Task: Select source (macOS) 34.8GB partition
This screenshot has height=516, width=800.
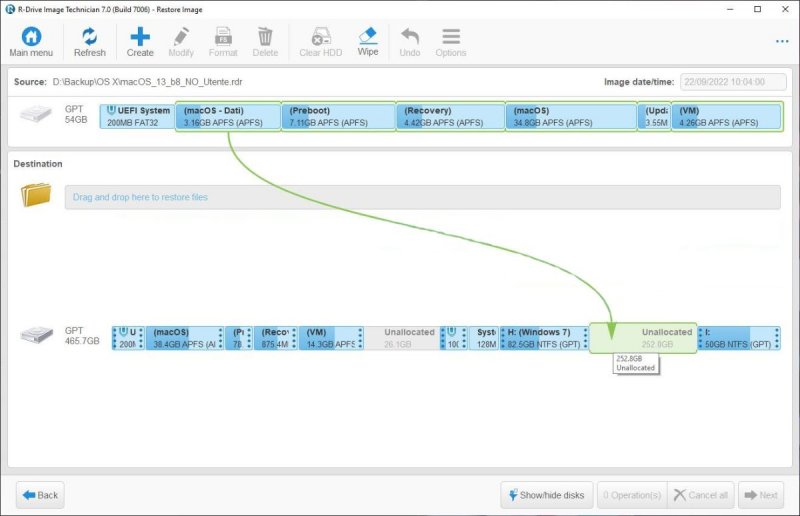Action: [x=571, y=116]
